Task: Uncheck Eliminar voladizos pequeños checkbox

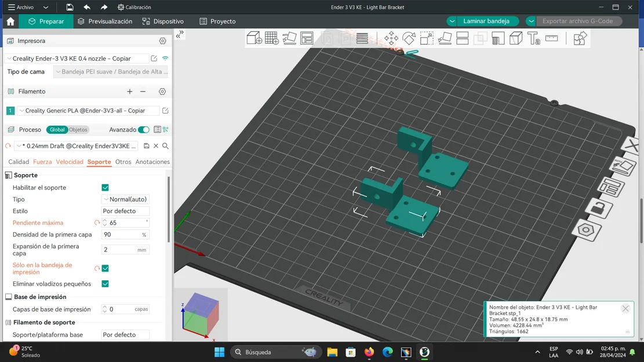Action: point(105,284)
